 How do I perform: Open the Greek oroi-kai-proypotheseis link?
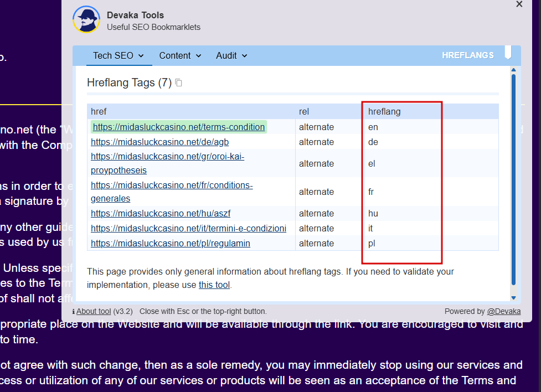[x=167, y=163]
